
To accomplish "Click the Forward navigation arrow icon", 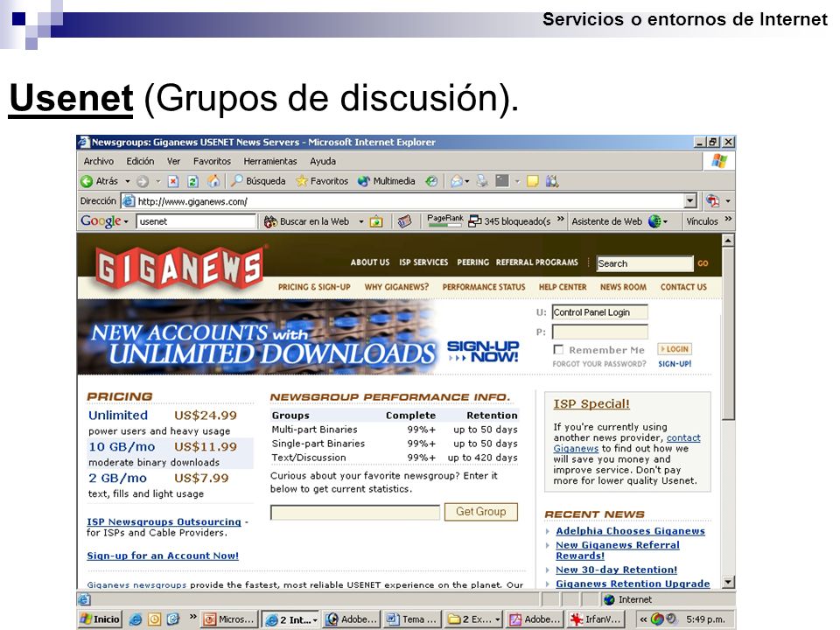I will coord(142,182).
